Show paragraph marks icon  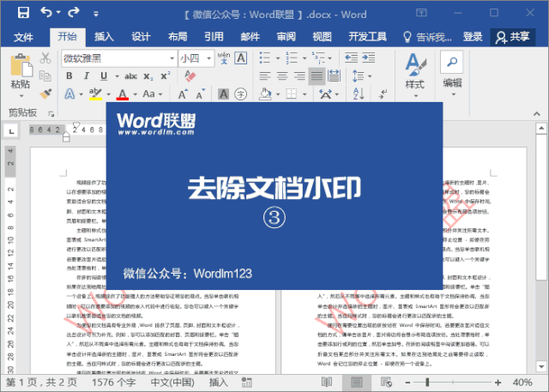(383, 93)
